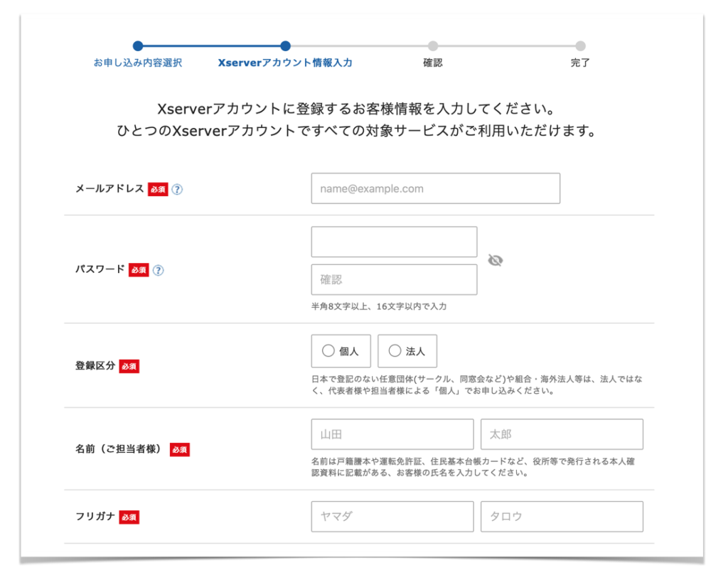Click the Xserverアカウント情報入力 step label
Viewport: 728px width, 580px height.
pos(285,63)
